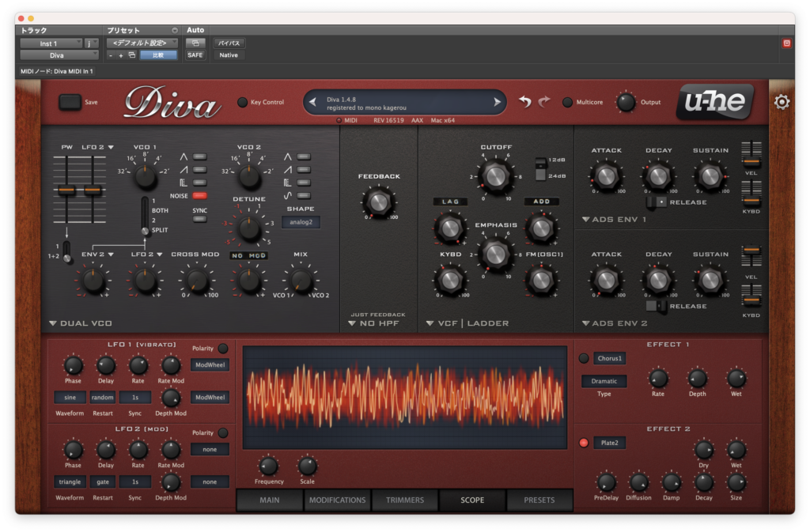Click the red plug-in target icon
Viewport: 810px width, 532px height.
pyautogui.click(x=786, y=43)
